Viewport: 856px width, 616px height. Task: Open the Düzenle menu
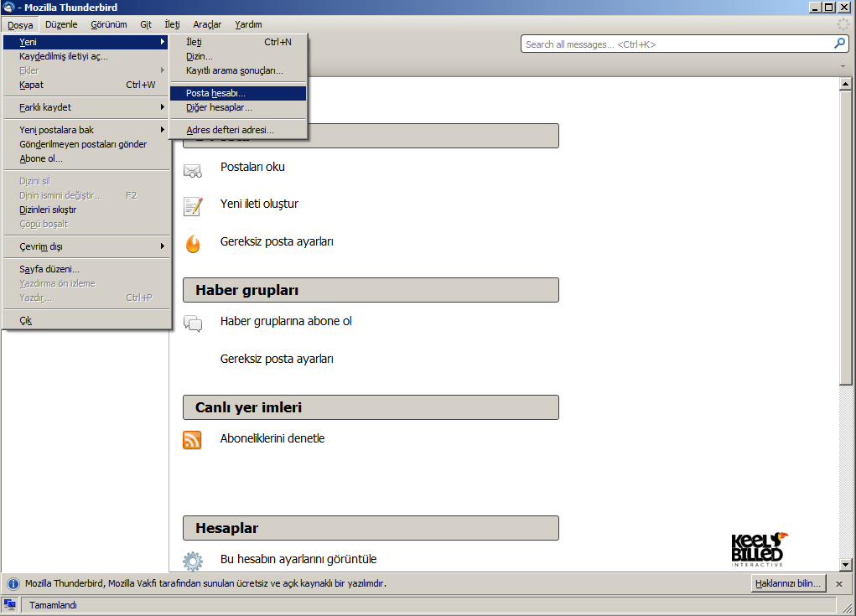(61, 24)
